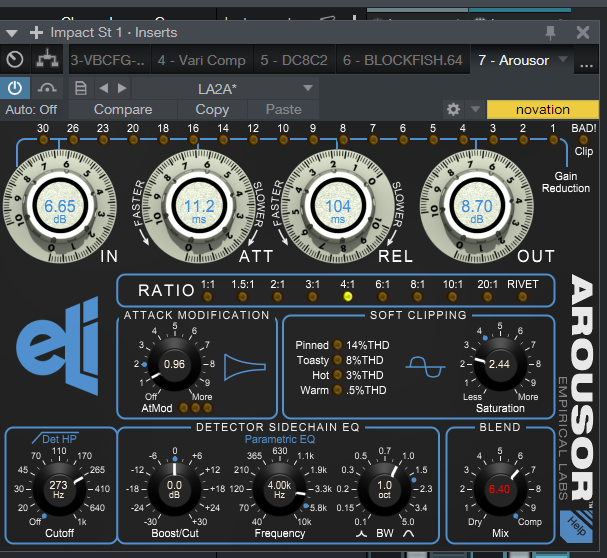Open the three-dots more inserts menu
This screenshot has height=558, width=607.
[586, 66]
